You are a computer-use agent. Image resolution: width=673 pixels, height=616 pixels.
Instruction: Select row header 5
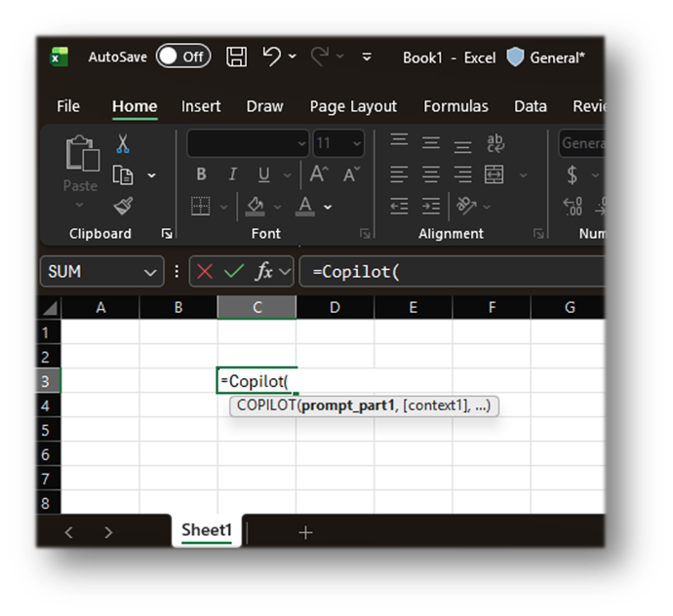click(x=48, y=430)
